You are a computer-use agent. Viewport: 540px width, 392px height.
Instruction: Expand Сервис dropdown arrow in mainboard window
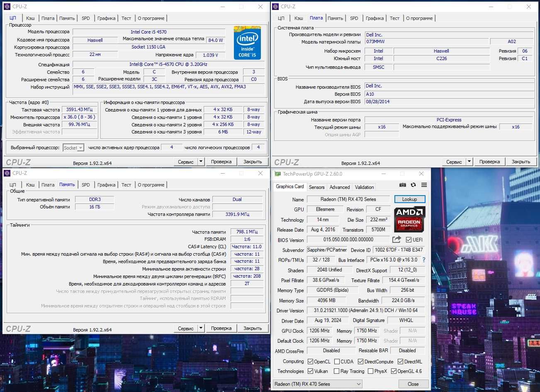pyautogui.click(x=469, y=162)
